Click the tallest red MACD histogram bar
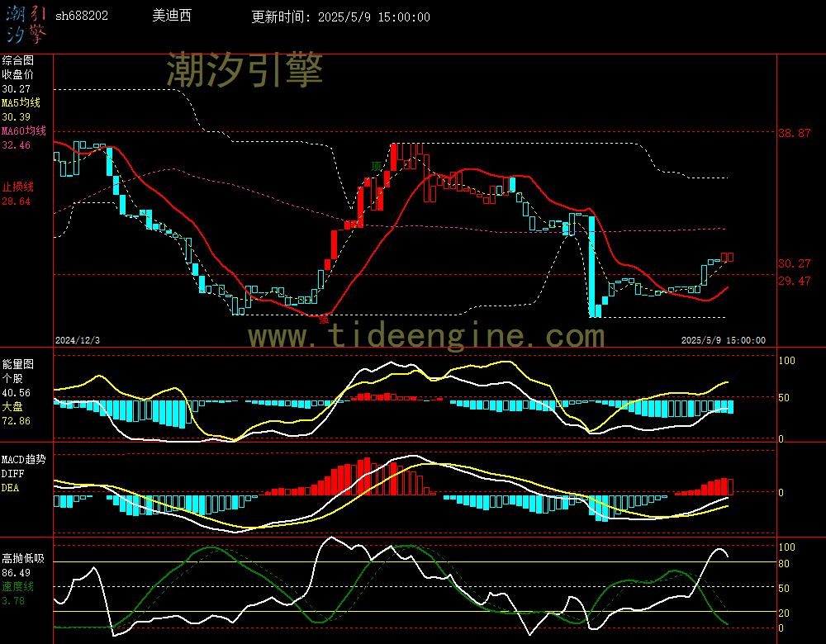 [x=368, y=476]
